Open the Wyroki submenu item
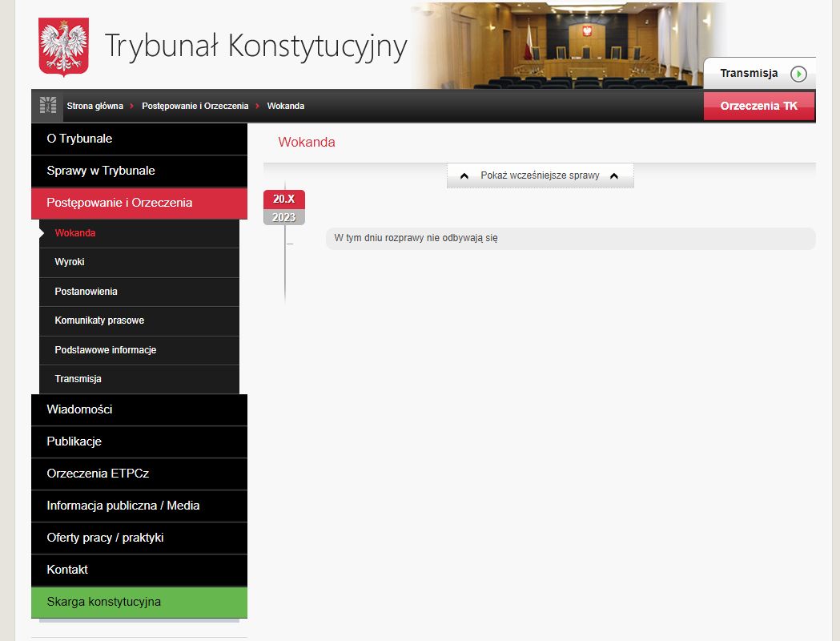Screen dimensions: 840x641 click(139, 262)
